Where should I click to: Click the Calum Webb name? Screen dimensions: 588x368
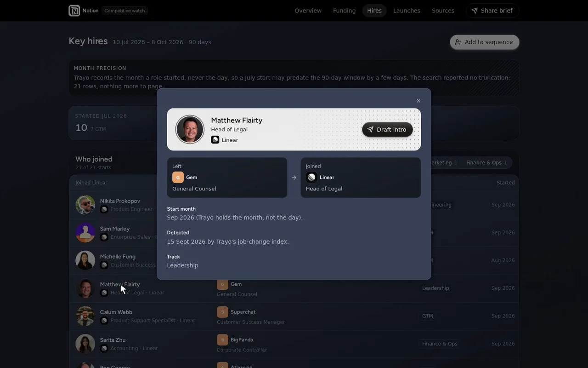(x=116, y=312)
